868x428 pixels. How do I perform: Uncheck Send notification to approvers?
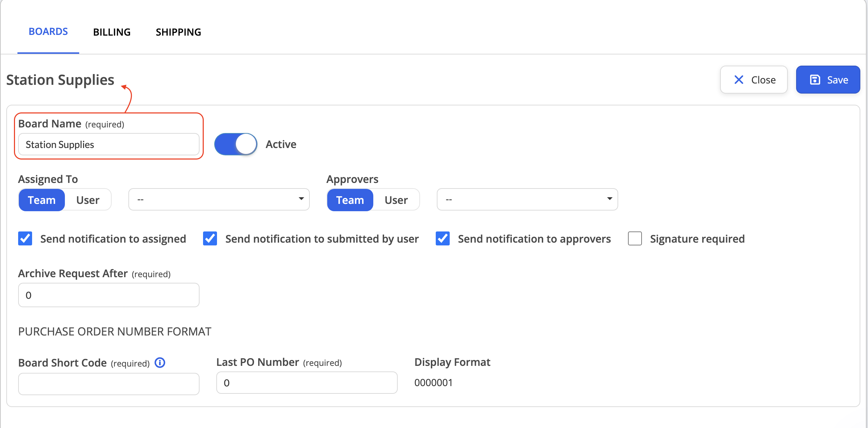coord(443,238)
